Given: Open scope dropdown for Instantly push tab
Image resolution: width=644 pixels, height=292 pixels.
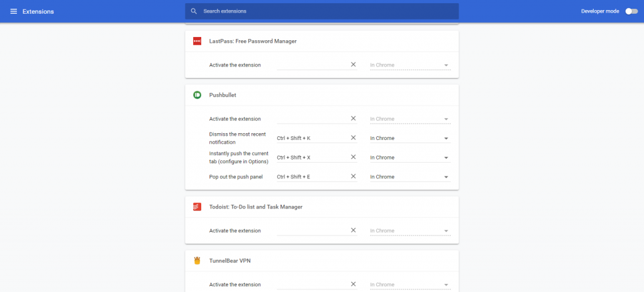Looking at the screenshot, I should coord(410,158).
